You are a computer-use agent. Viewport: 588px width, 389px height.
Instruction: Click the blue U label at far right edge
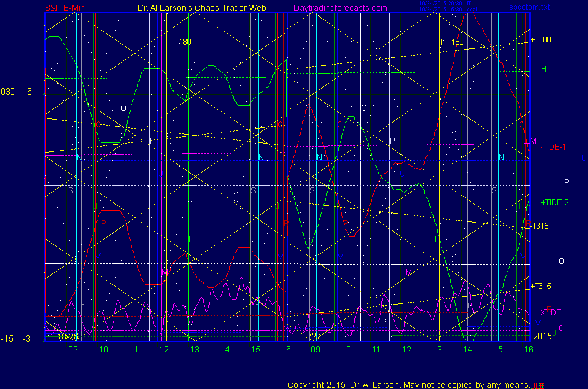tap(584, 158)
